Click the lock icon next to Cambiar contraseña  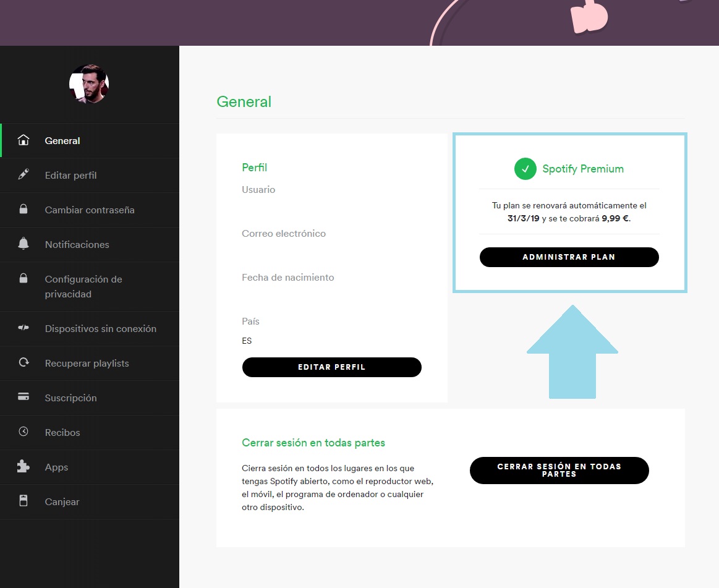point(23,209)
